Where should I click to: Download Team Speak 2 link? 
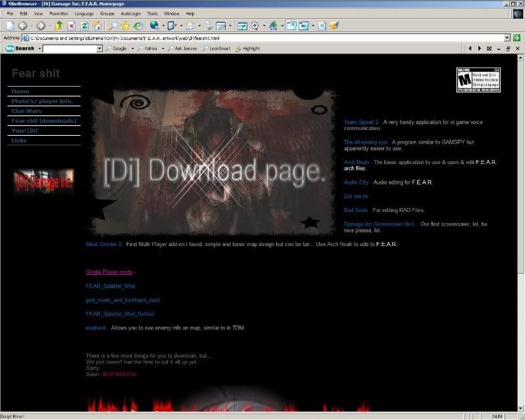coord(362,122)
